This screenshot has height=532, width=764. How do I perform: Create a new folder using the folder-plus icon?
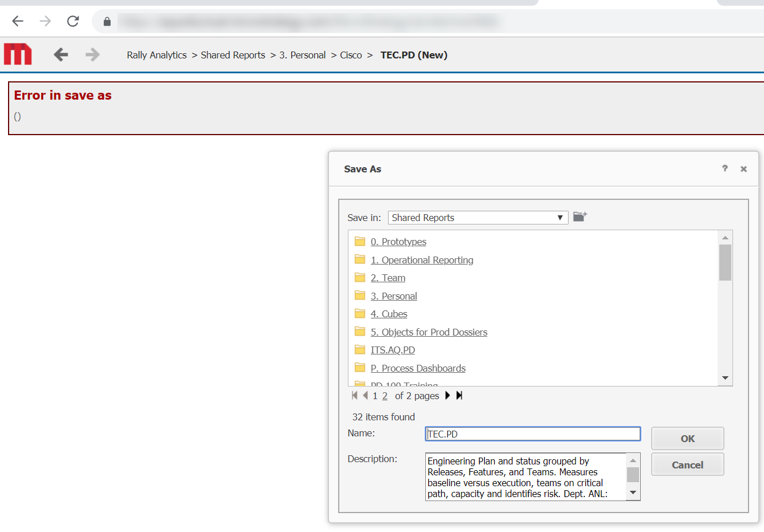coord(579,216)
